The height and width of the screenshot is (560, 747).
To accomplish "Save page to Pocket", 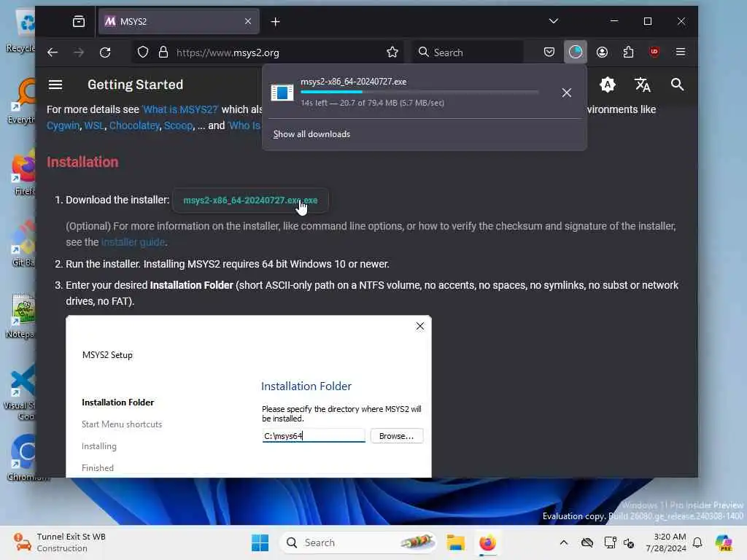I will click(x=549, y=52).
